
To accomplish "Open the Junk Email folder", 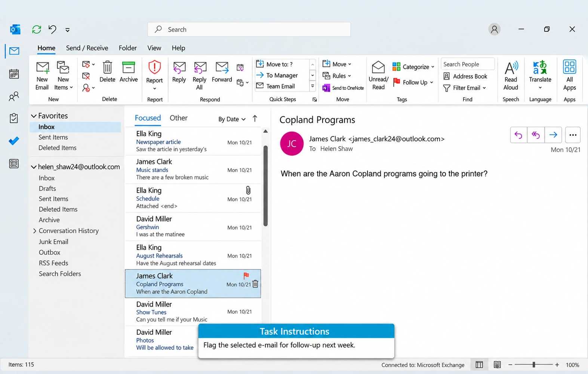I will 53,242.
